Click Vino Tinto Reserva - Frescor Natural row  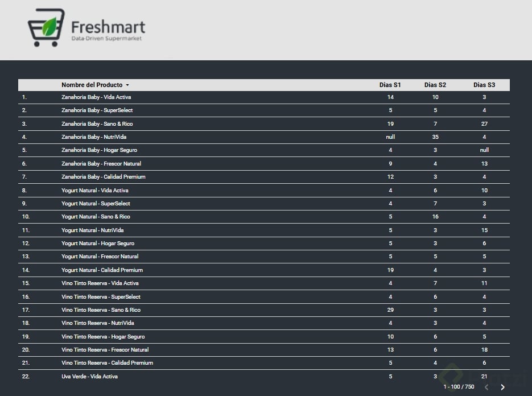click(105, 350)
